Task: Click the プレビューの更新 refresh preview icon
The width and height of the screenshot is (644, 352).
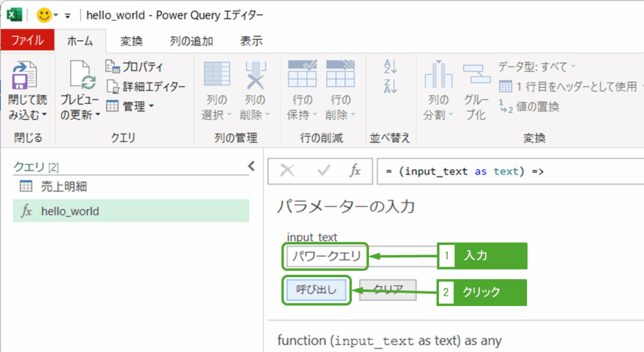Action: click(82, 77)
